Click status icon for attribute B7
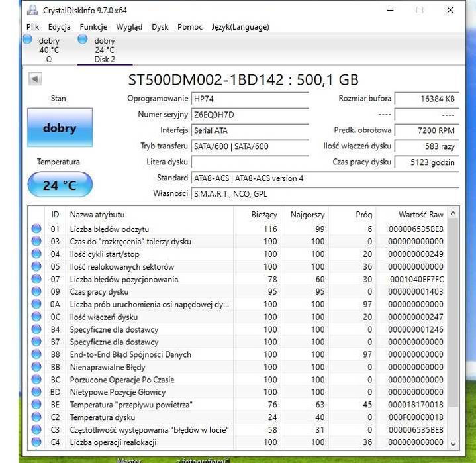The height and width of the screenshot is (463, 476). [x=36, y=342]
